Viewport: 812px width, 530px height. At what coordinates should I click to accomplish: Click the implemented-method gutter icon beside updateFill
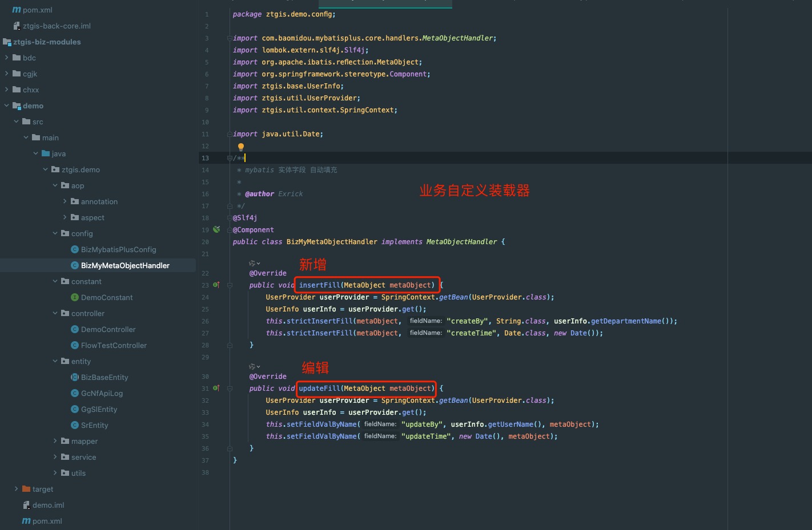(x=216, y=388)
